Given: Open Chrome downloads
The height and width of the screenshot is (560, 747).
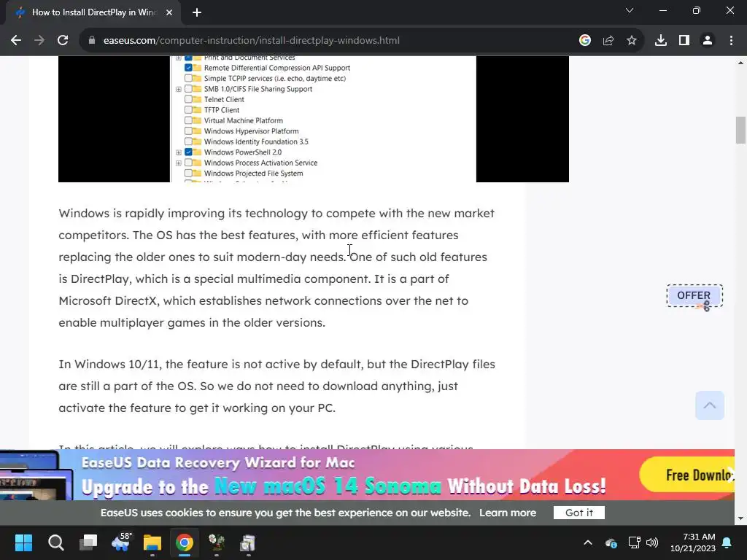Looking at the screenshot, I should pyautogui.click(x=660, y=41).
